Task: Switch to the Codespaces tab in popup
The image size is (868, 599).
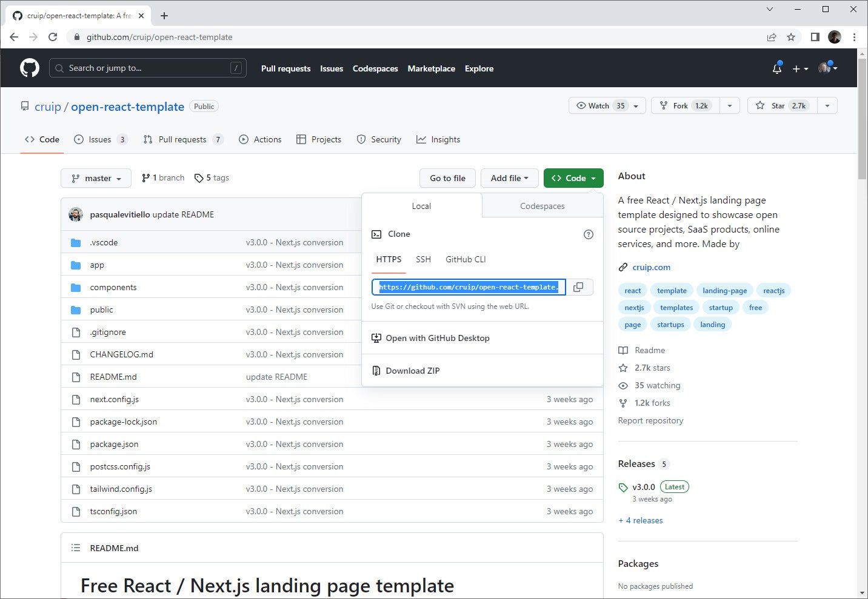Action: point(542,206)
